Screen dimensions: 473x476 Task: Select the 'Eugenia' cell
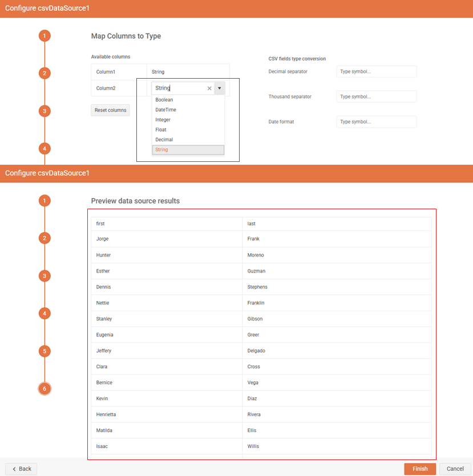pyautogui.click(x=167, y=335)
